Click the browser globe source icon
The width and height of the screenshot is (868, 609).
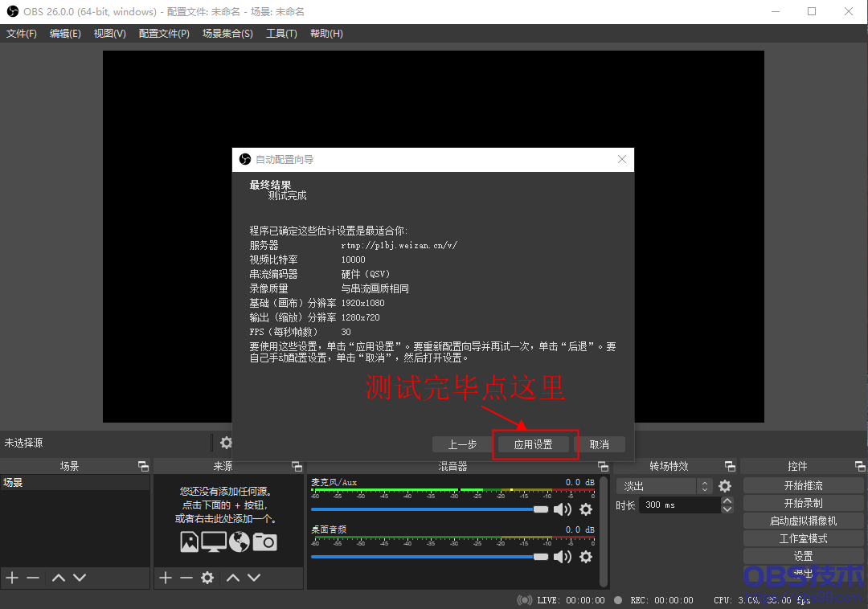[x=240, y=542]
